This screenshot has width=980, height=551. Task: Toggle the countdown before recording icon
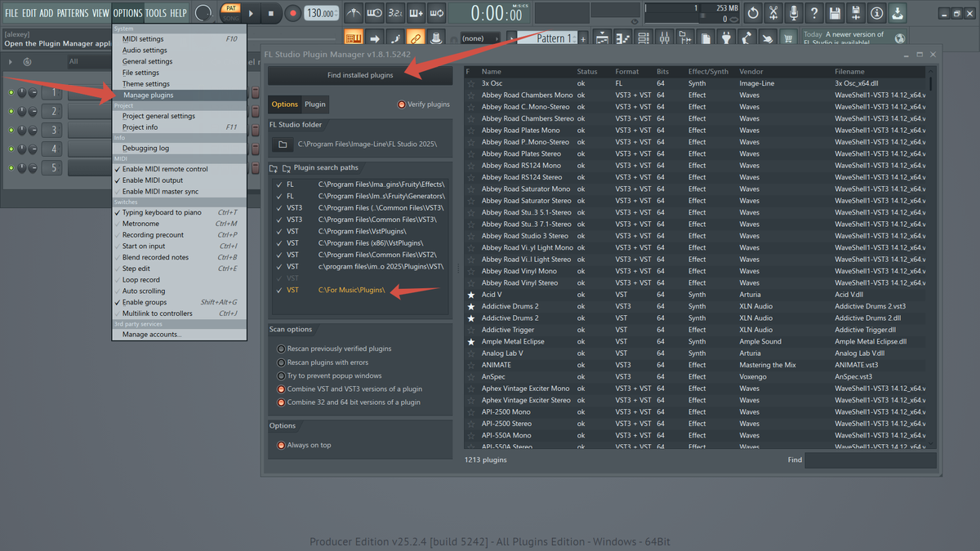(x=395, y=13)
